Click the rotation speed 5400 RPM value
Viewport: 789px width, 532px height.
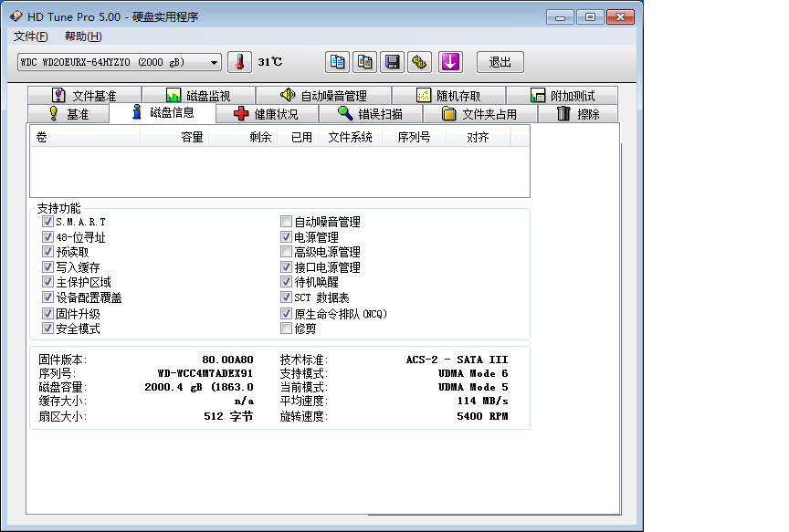tap(482, 416)
